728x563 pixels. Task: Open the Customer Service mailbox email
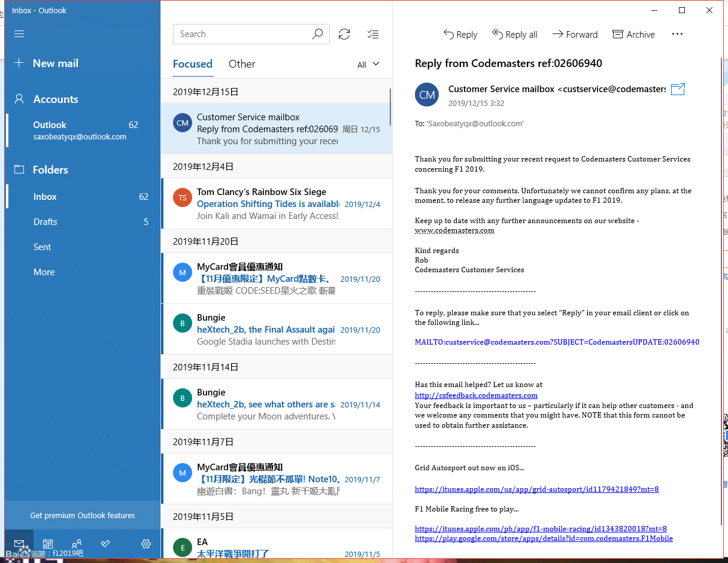(277, 129)
